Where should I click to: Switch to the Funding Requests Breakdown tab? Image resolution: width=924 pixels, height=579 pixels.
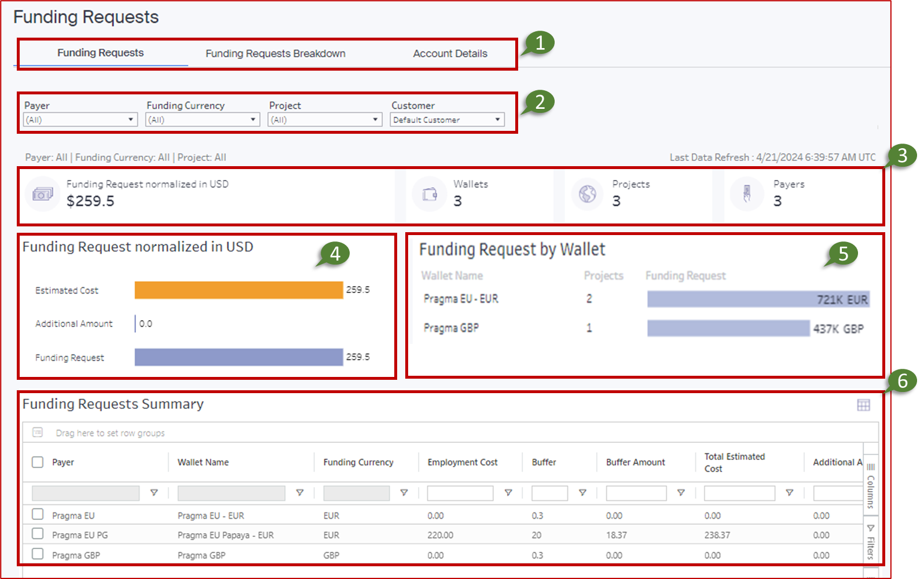276,54
